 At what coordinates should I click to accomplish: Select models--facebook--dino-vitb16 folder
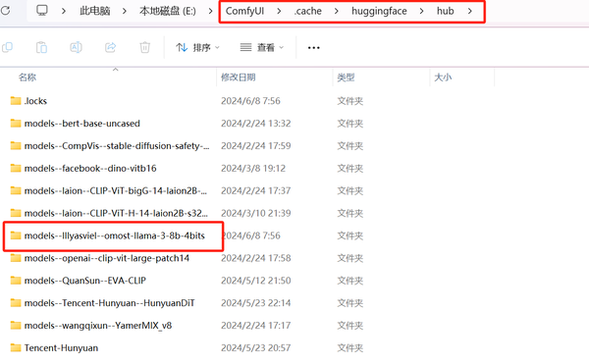[x=90, y=169]
